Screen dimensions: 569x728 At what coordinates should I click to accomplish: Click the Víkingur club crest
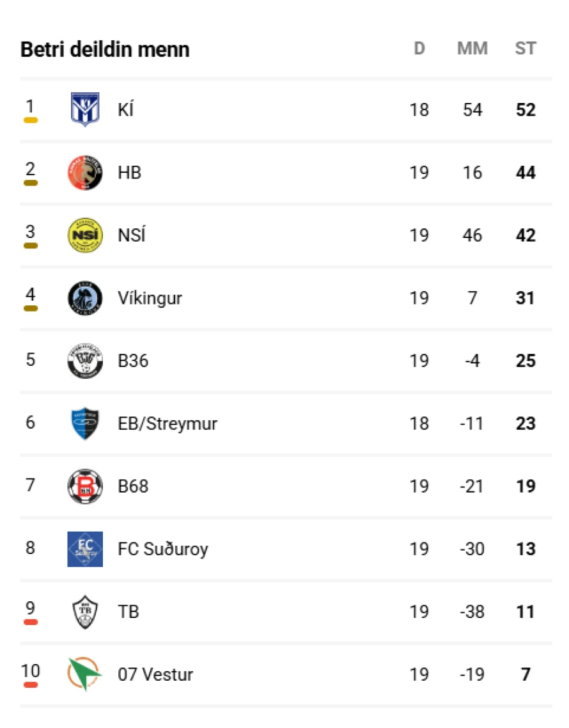(x=85, y=298)
